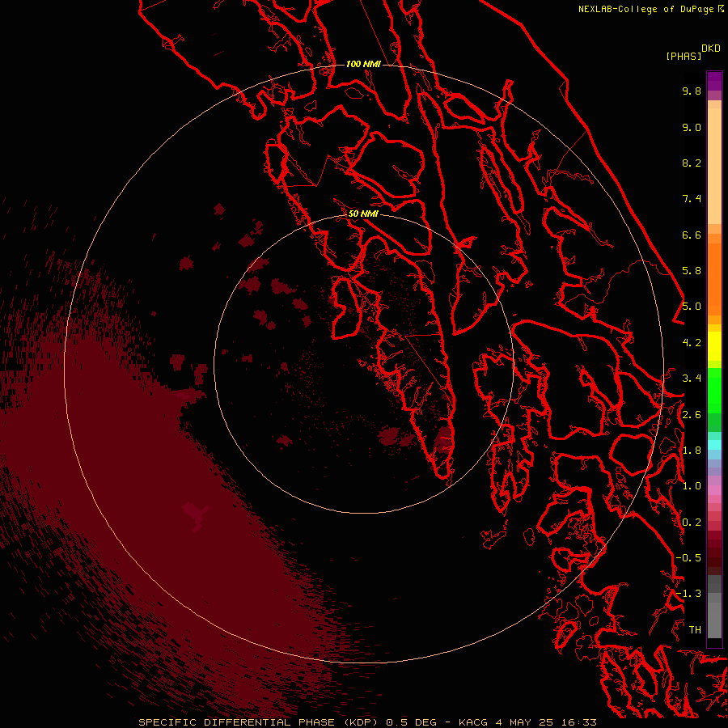Click the 8.2 colorbar value
Viewport: 728px width, 728px height.
692,163
